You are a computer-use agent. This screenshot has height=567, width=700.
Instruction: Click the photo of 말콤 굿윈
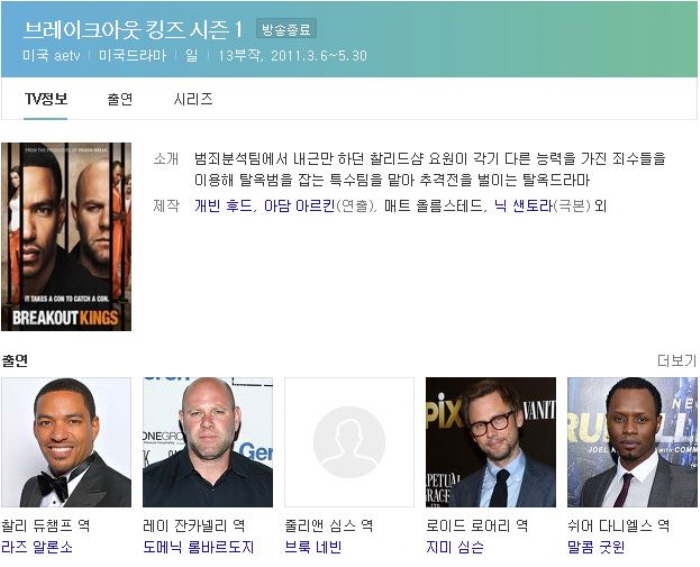[x=632, y=442]
